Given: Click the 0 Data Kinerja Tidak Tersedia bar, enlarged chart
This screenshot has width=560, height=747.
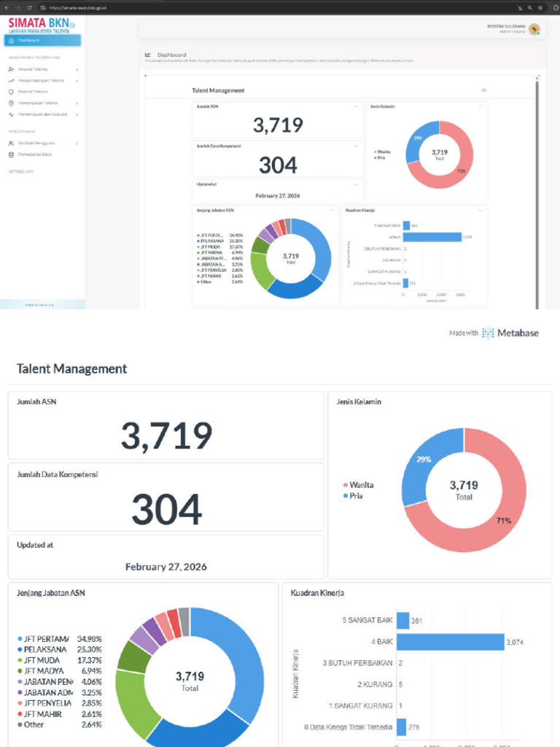Looking at the screenshot, I should 402,727.
